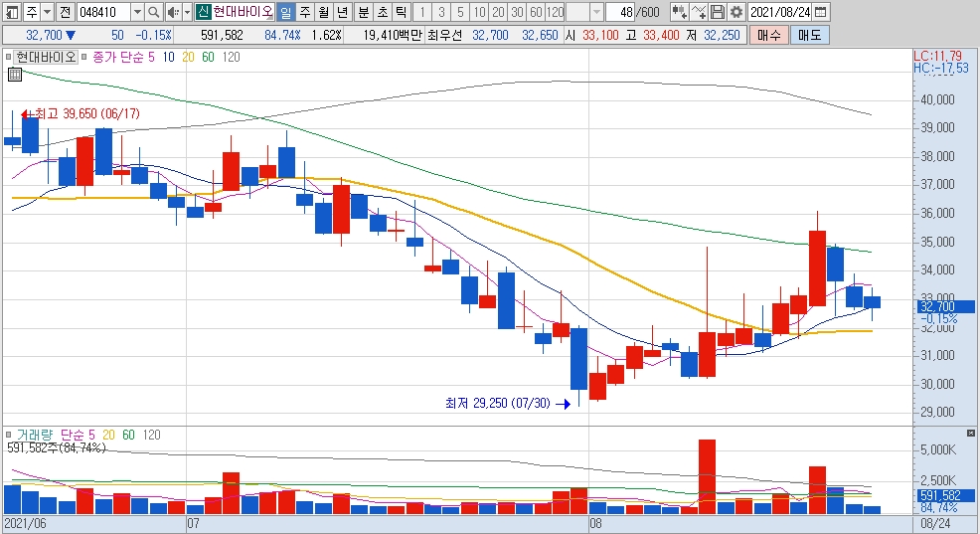This screenshot has width=980, height=534.
Task: Choose the 5 interval button
Action: [460, 12]
